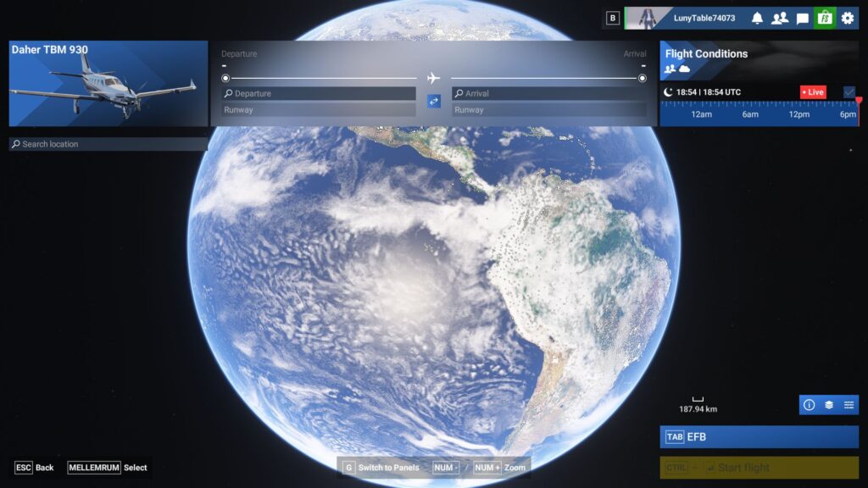868x488 pixels.
Task: Show map info legend
Action: pyautogui.click(x=809, y=405)
